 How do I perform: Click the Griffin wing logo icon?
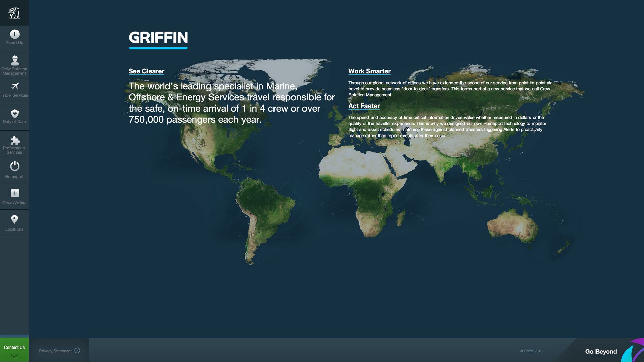pyautogui.click(x=14, y=13)
